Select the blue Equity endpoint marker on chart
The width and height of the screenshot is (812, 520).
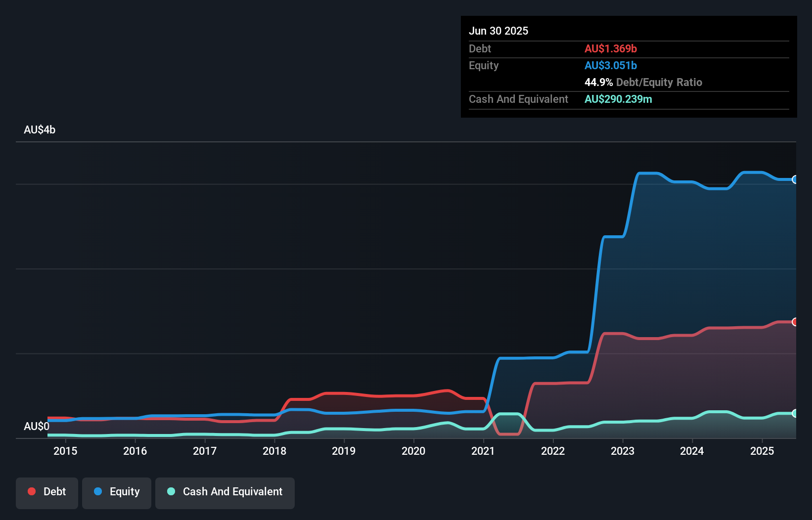click(795, 179)
